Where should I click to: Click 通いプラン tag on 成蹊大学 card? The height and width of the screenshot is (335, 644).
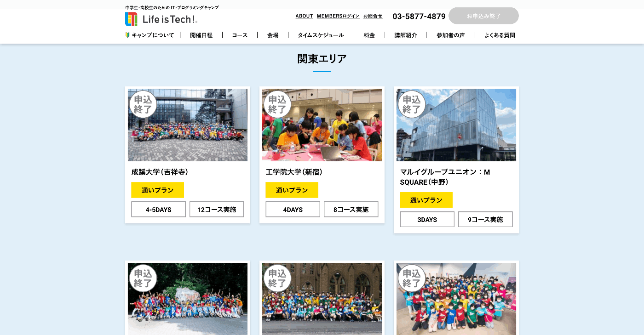(x=157, y=190)
